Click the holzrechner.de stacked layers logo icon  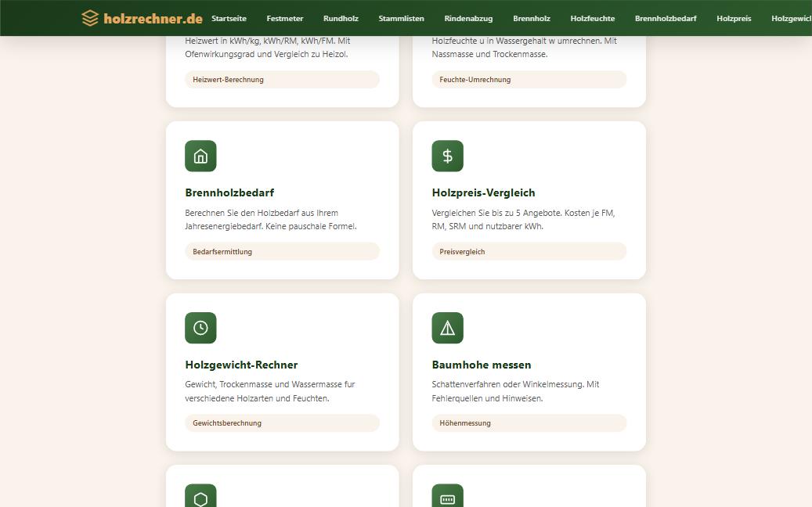click(90, 18)
